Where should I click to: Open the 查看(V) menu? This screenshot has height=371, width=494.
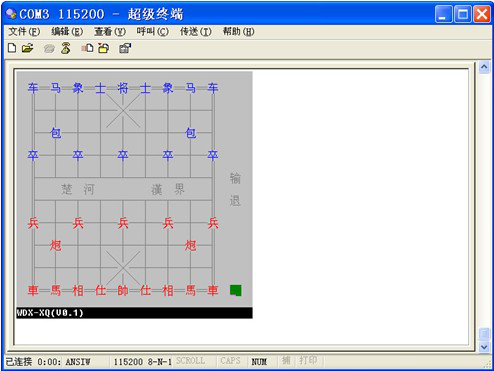click(110, 32)
